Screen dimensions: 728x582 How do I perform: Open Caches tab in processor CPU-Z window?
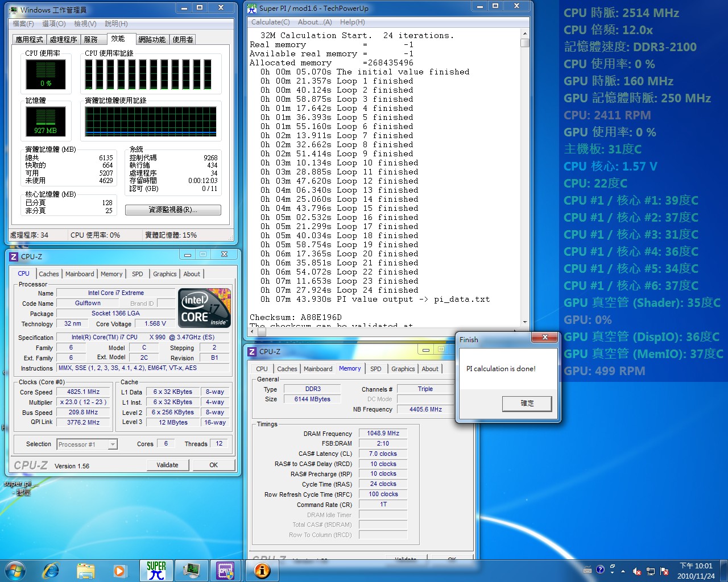coord(49,274)
